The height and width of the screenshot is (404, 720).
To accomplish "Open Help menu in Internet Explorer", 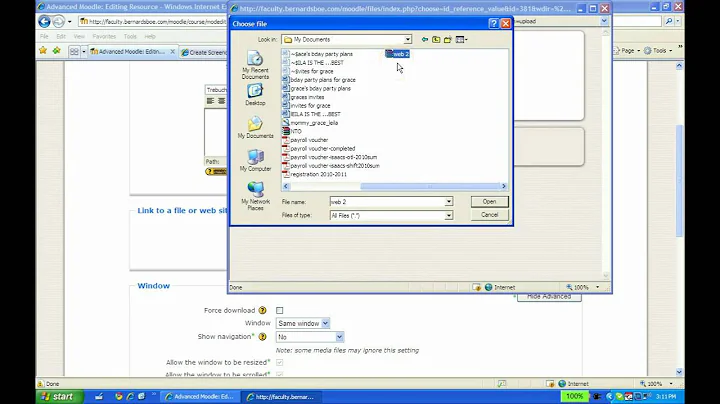I will tap(150, 36).
